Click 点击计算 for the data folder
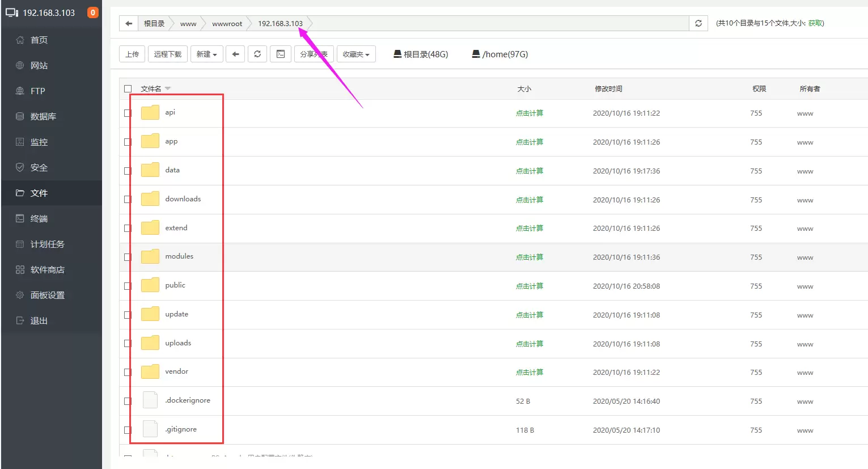This screenshot has height=469, width=868. 530,171
